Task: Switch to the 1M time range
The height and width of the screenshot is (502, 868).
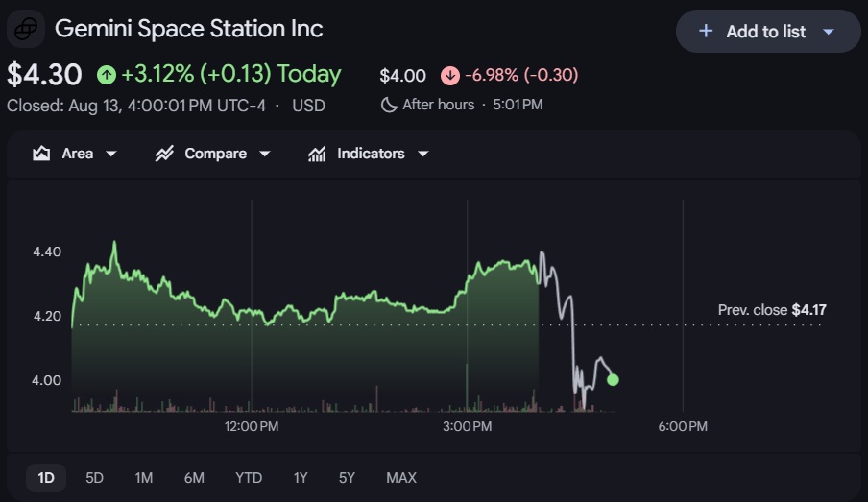Action: point(144,478)
